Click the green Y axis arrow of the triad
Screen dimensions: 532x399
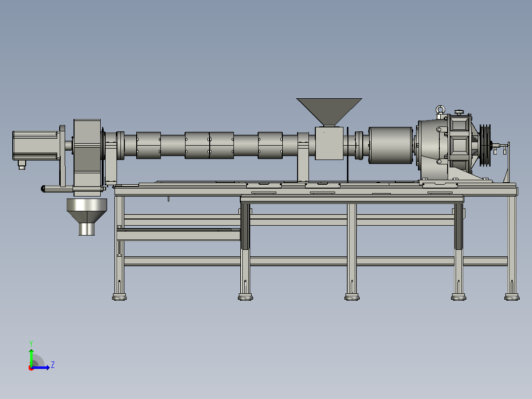click(31, 357)
